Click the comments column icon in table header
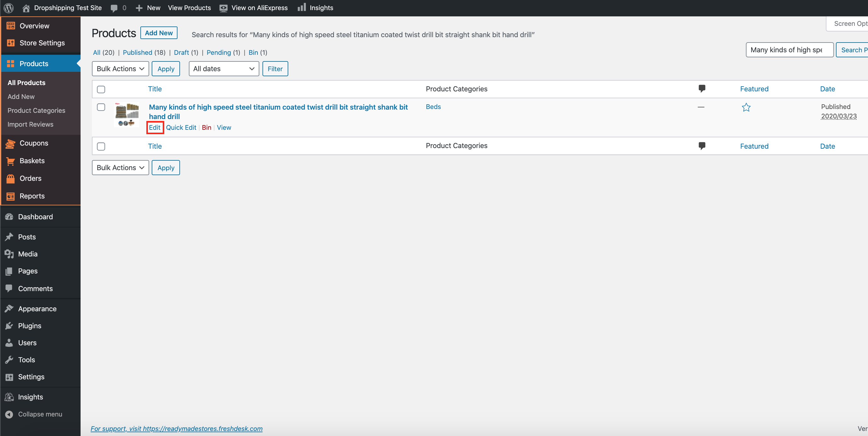 pos(702,89)
